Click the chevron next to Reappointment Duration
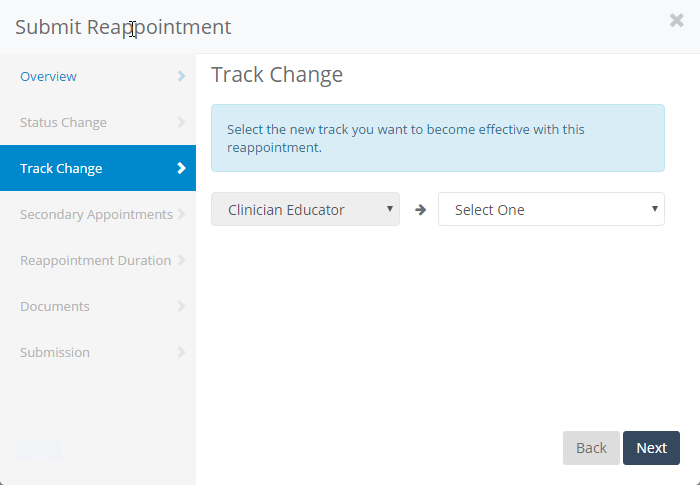This screenshot has height=485, width=700. (x=181, y=260)
